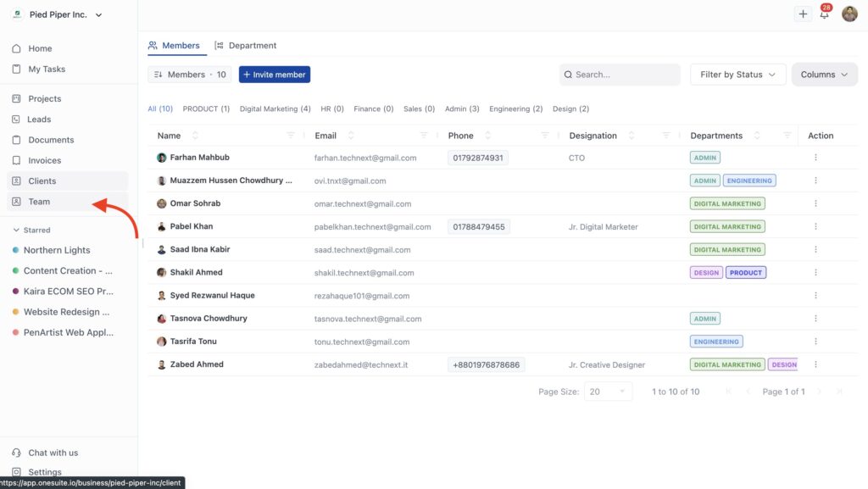868x489 pixels.
Task: Click filter icon in Designation column header
Action: tap(666, 136)
